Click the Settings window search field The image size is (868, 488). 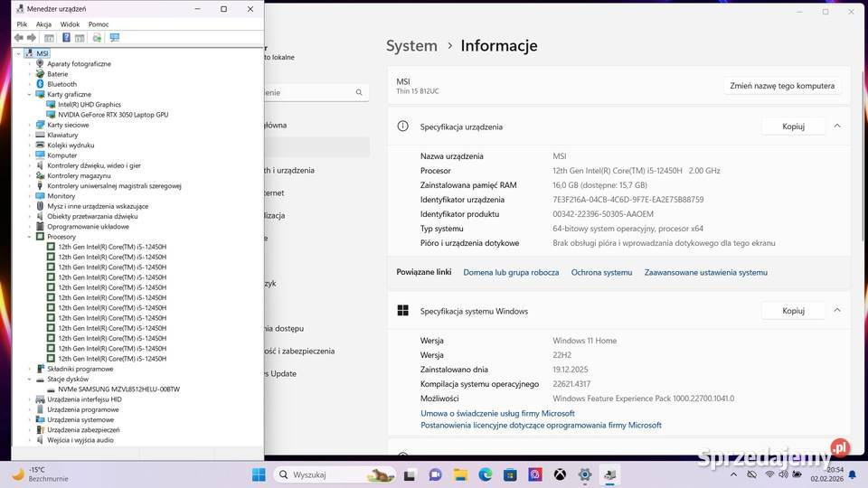(x=316, y=92)
